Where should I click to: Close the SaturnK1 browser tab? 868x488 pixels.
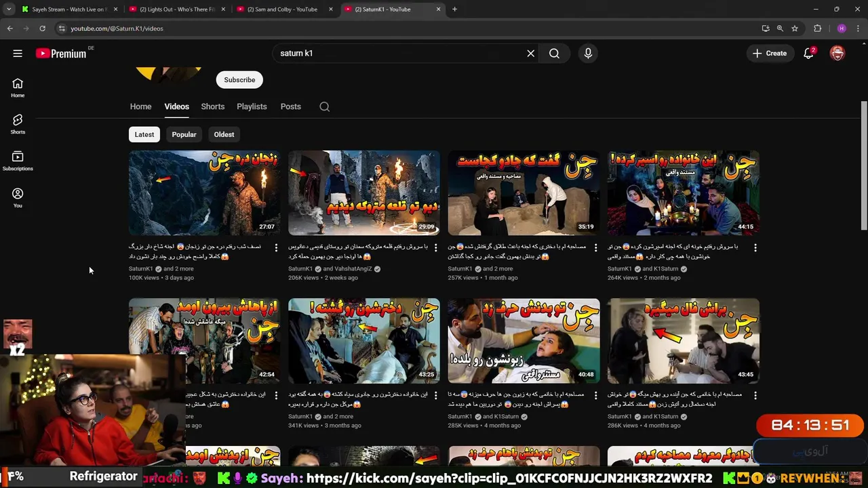tap(438, 9)
